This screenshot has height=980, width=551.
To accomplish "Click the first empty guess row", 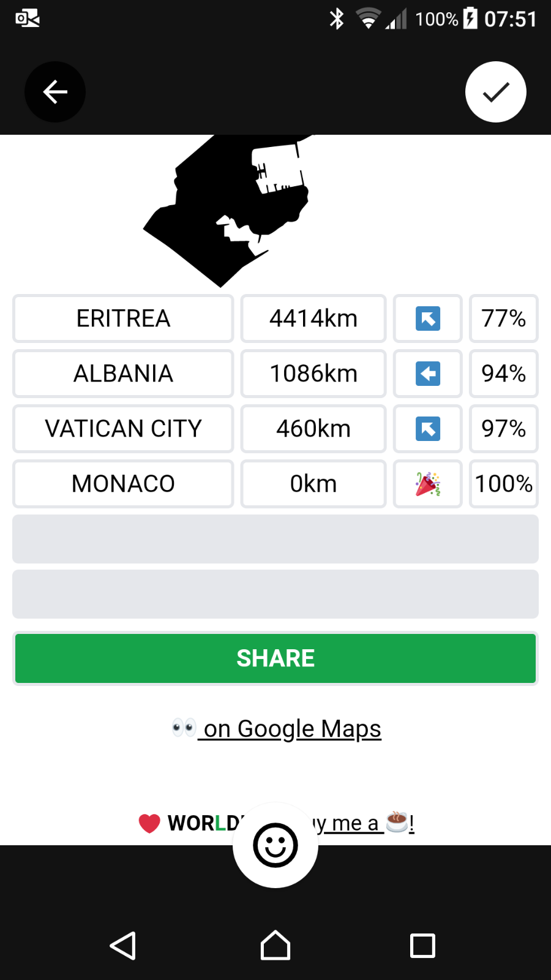I will click(x=275, y=539).
